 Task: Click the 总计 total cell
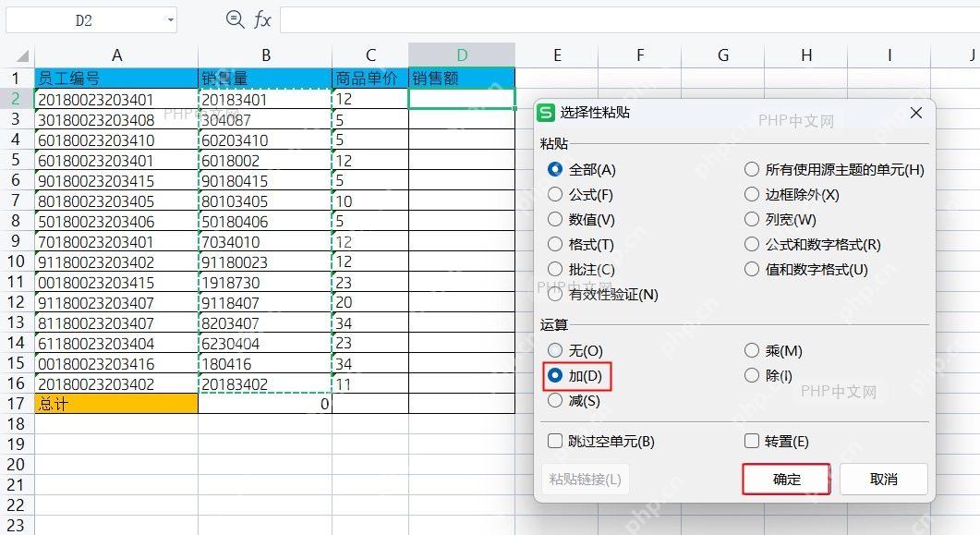pyautogui.click(x=116, y=404)
